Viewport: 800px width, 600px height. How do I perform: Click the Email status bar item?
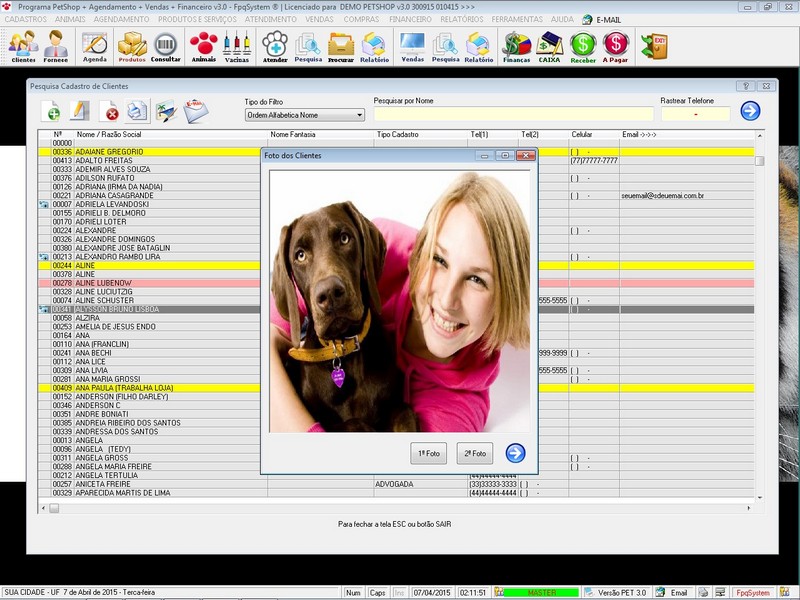(x=674, y=592)
